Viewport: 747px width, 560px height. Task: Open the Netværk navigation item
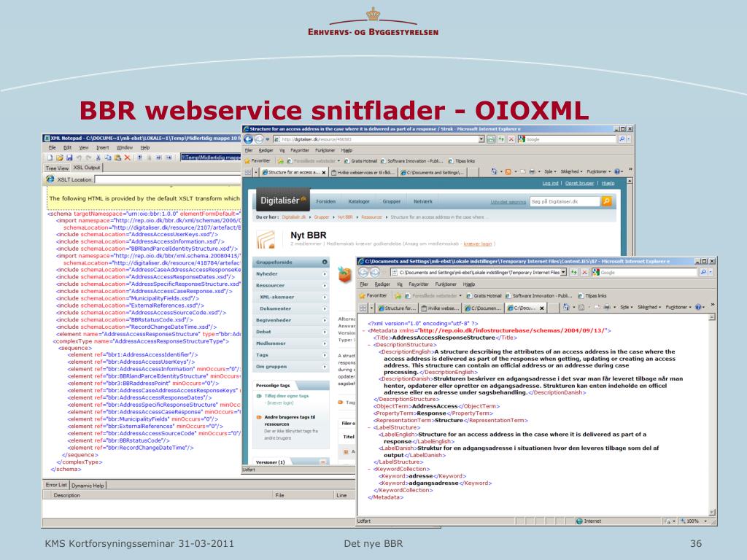tap(423, 201)
